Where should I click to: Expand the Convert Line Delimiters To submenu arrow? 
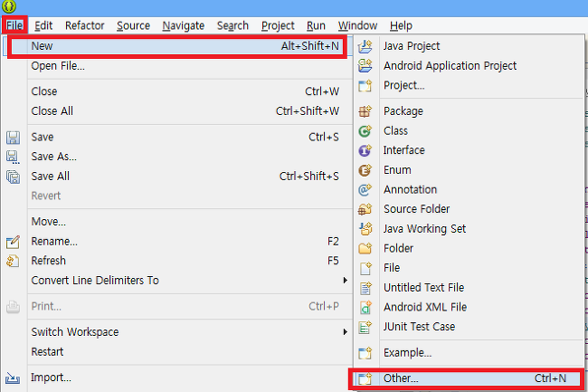point(346,281)
